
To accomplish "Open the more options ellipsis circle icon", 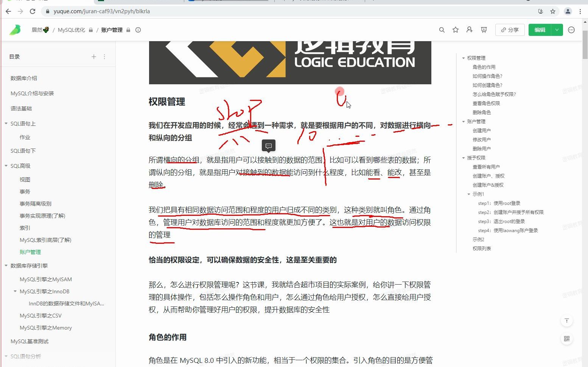I will pyautogui.click(x=571, y=30).
